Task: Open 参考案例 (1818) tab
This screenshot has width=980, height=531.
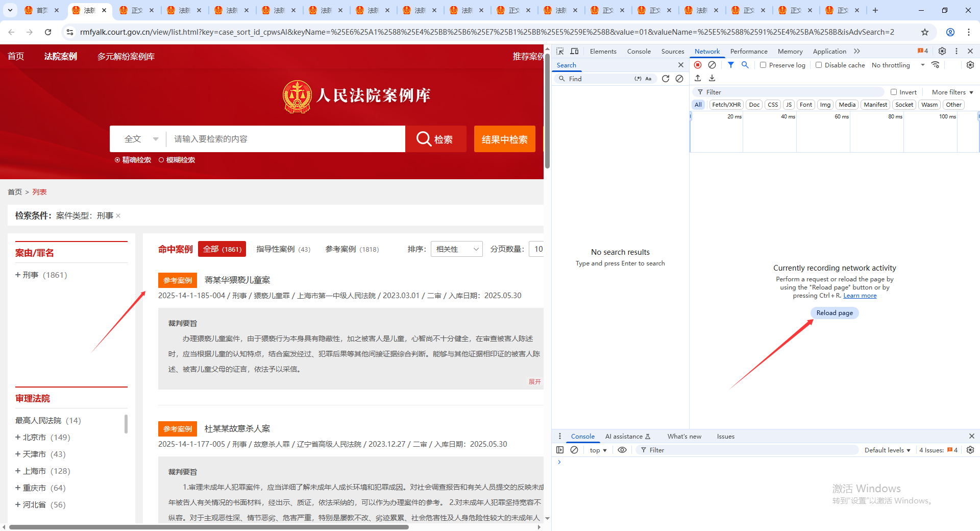Action: click(352, 249)
